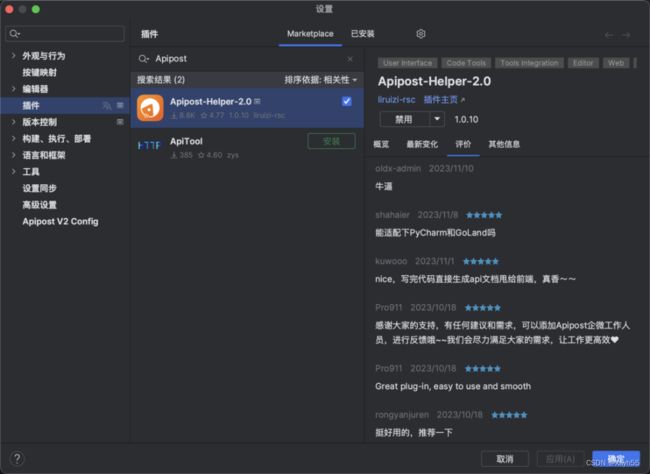
Task: Select the ApiTool plugin result row
Action: [247, 148]
